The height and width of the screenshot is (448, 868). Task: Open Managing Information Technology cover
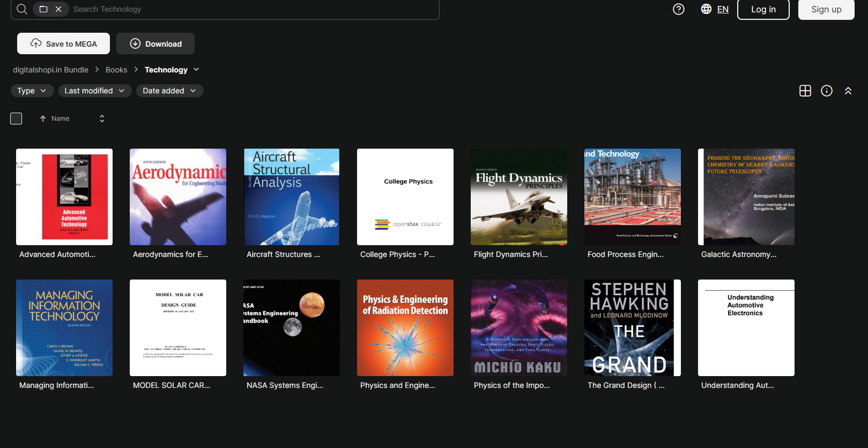(x=64, y=328)
